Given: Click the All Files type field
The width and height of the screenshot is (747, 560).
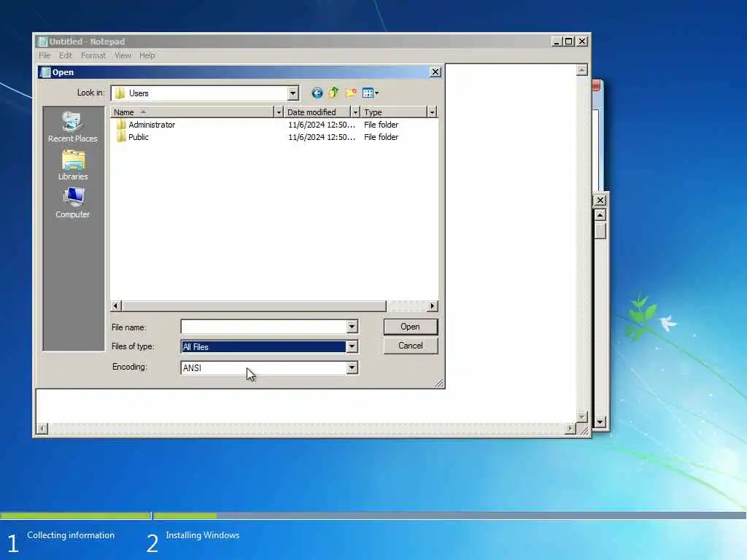Looking at the screenshot, I should click(264, 346).
